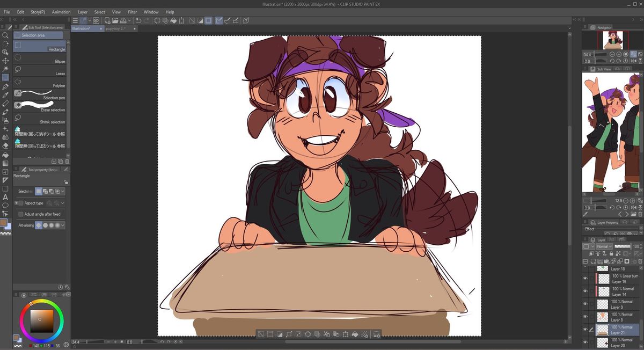Click the Clear (delete) icon in command bar

click(x=157, y=20)
